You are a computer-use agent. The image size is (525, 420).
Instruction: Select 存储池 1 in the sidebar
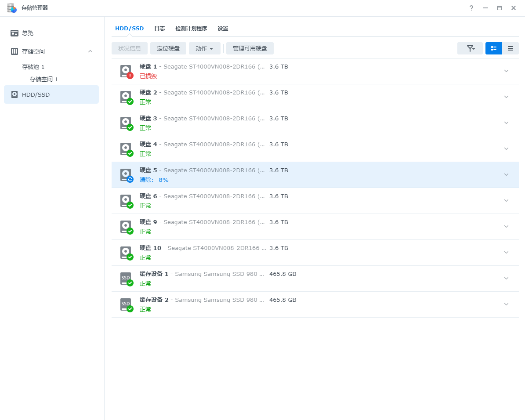coord(33,67)
